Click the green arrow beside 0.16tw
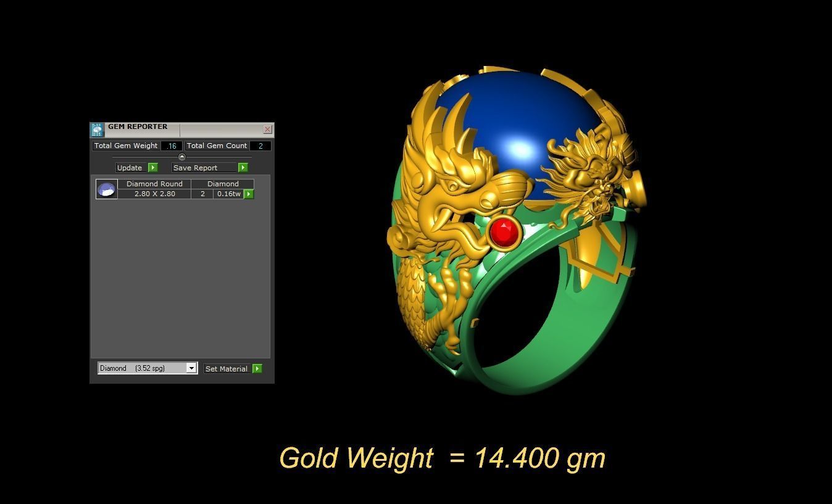Viewport: 832px width, 504px height. tap(249, 194)
